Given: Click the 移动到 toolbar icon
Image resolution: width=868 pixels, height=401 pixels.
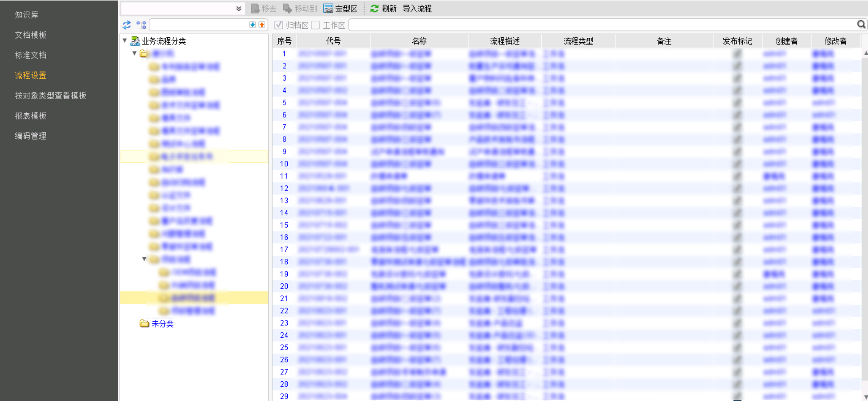Looking at the screenshot, I should tap(287, 8).
